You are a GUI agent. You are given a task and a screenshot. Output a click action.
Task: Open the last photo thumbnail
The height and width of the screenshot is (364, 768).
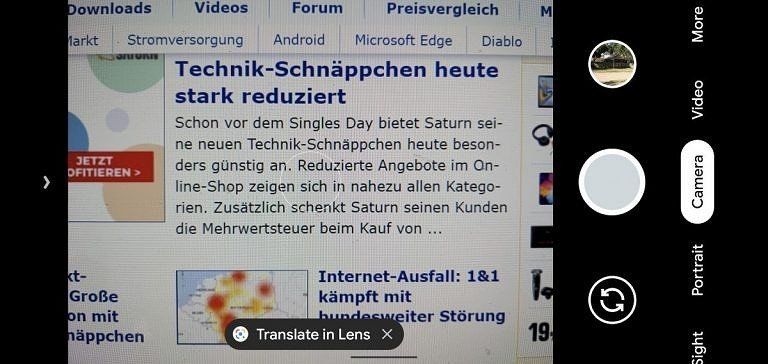pos(612,64)
